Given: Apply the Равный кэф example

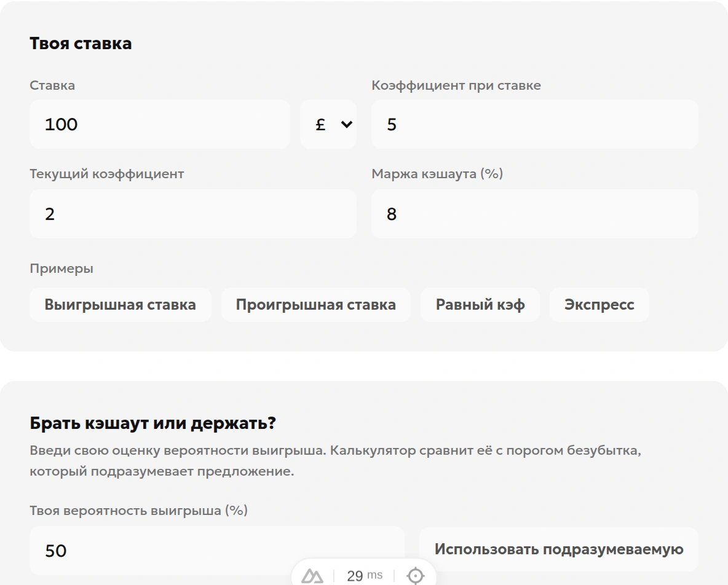Looking at the screenshot, I should pyautogui.click(x=480, y=305).
